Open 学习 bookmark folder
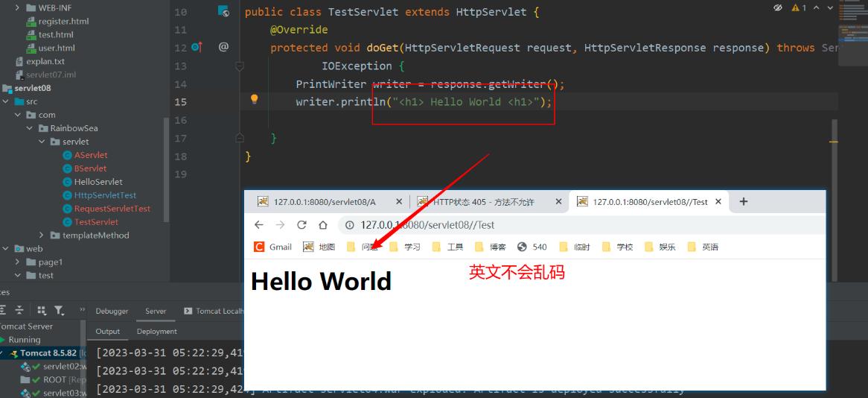Screen dimensions: 868x398 pos(405,247)
